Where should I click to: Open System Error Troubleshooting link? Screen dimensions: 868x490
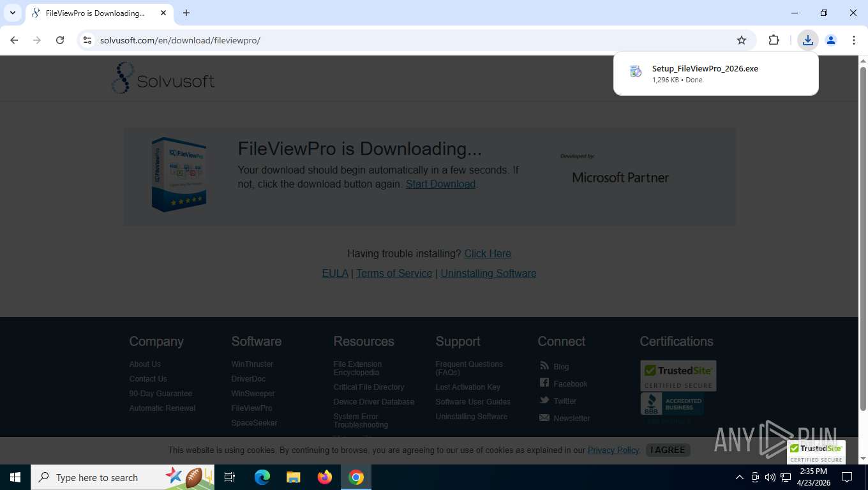click(361, 420)
